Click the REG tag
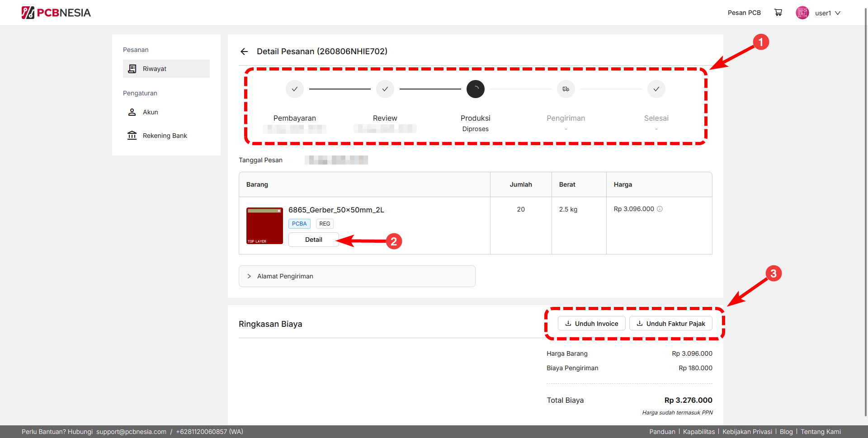Image resolution: width=868 pixels, height=438 pixels. tap(325, 224)
